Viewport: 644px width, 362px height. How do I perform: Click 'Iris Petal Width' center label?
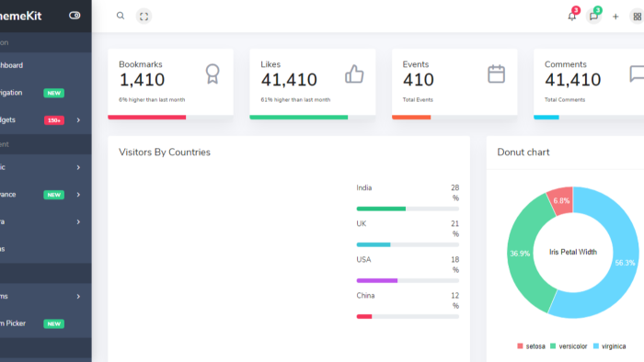pos(573,252)
